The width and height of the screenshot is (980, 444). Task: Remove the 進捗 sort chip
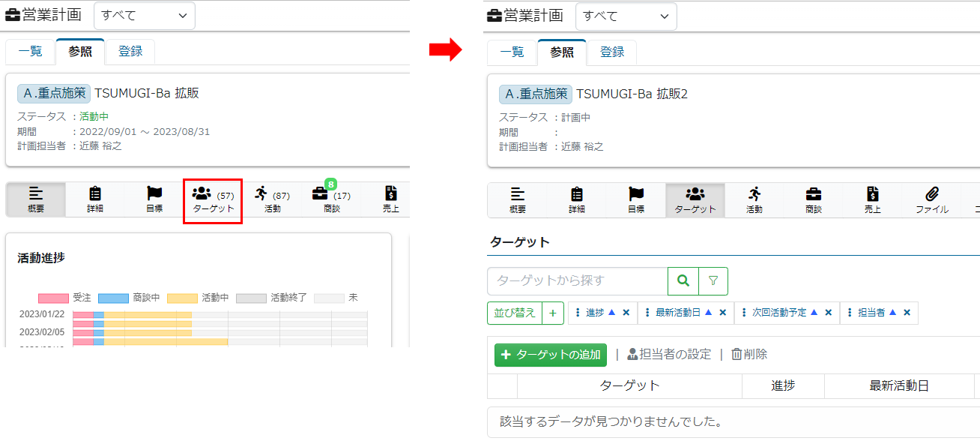pyautogui.click(x=626, y=313)
